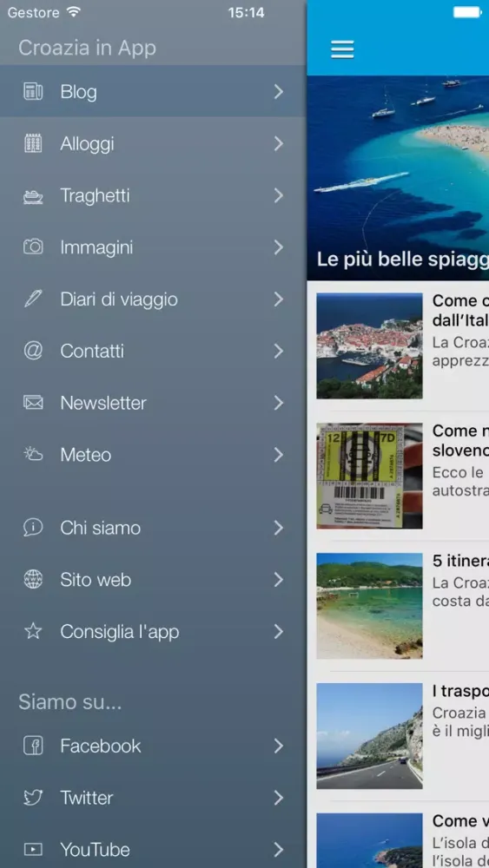
Task: Open the featured beach article banner image
Action: pyautogui.click(x=398, y=178)
